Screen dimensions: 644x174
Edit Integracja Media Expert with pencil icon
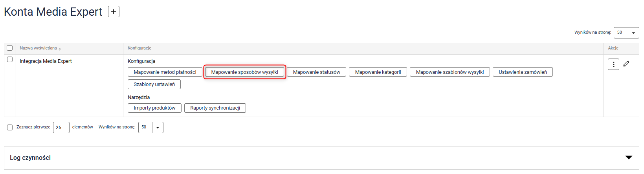pyautogui.click(x=626, y=64)
